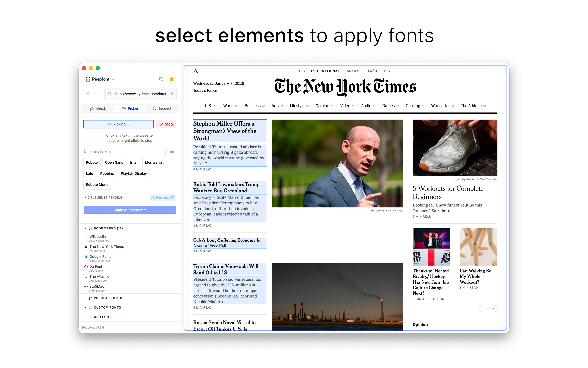Open The Athletic nav dropdown

click(473, 106)
